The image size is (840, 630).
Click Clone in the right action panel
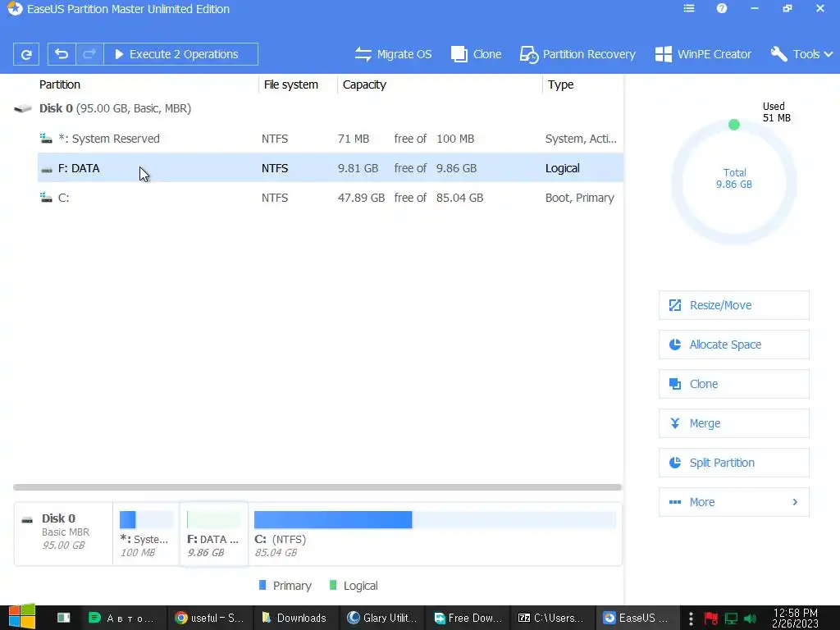pos(734,384)
